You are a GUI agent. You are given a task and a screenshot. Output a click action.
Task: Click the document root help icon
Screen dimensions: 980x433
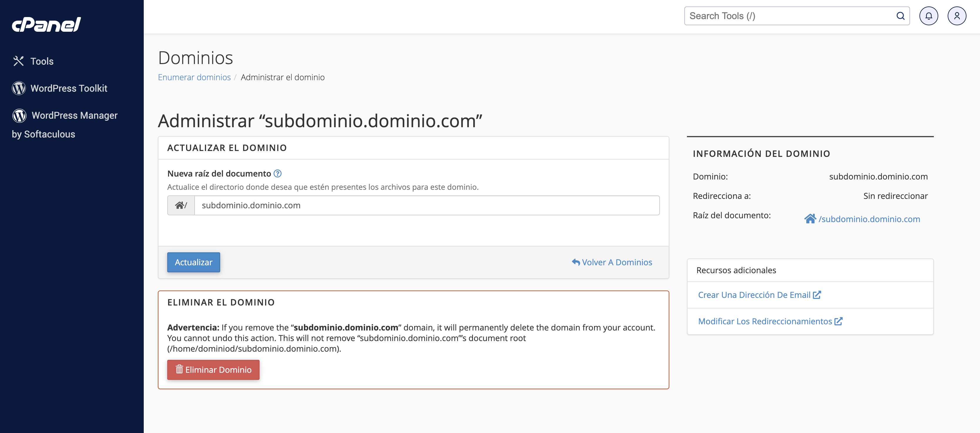(278, 174)
